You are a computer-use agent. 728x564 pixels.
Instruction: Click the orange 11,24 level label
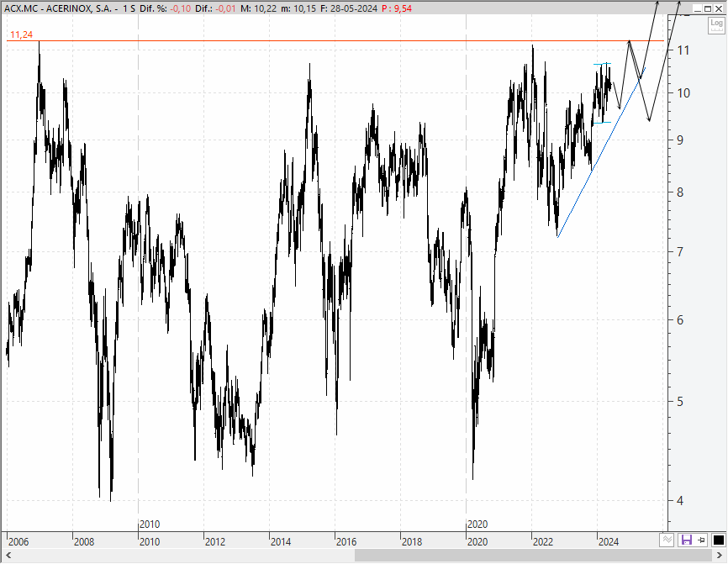21,34
